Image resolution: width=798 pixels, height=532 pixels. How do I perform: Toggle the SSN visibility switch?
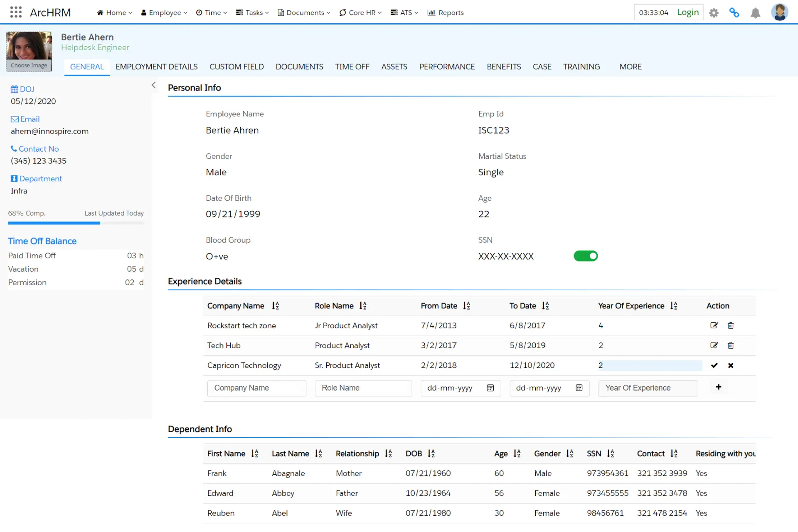585,256
